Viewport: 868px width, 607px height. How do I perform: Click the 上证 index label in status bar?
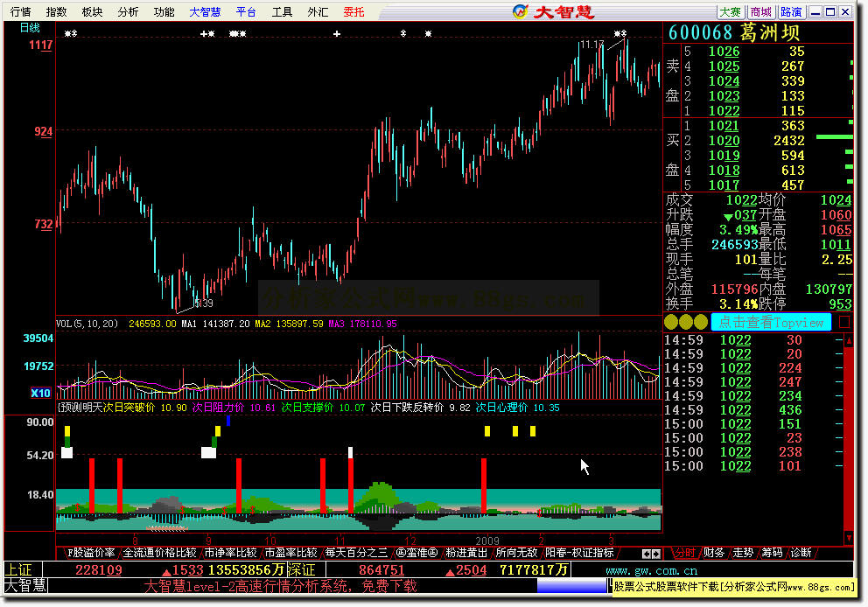pyautogui.click(x=19, y=569)
